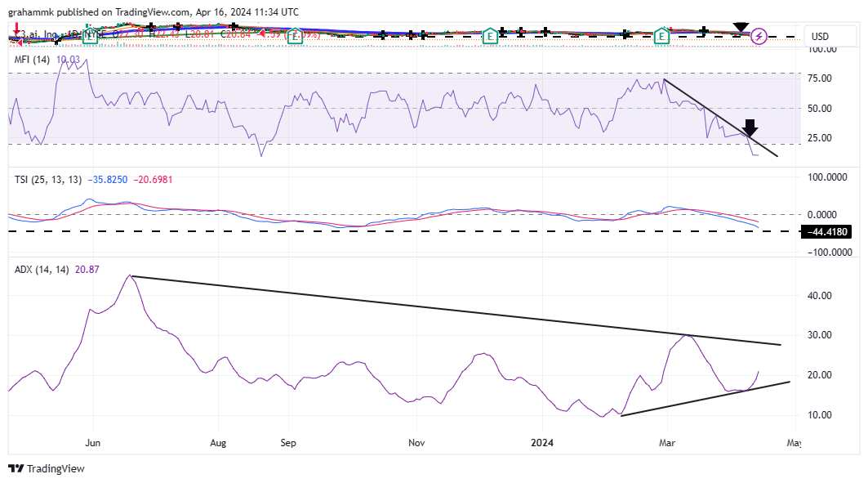Select the TSI (25, 13, 13) indicator label
Viewport: 868px width, 483px height.
pyautogui.click(x=47, y=180)
